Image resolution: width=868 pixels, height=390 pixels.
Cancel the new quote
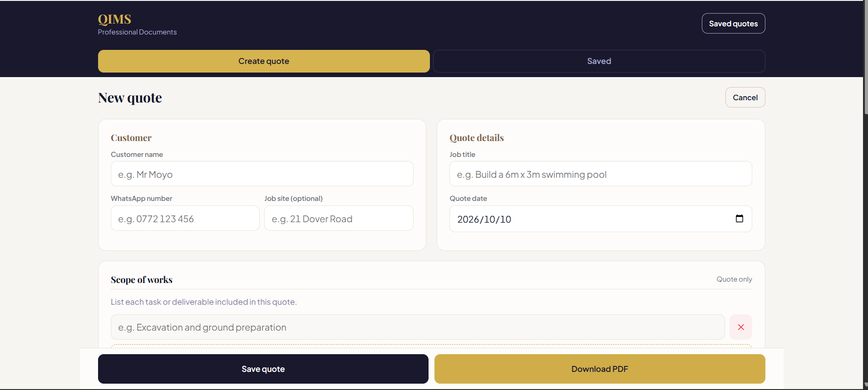tap(745, 97)
